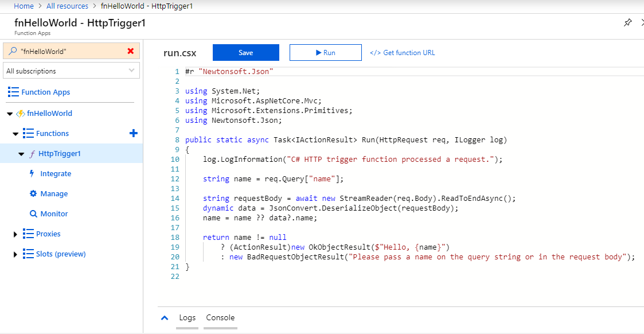Collapse the Logs panel with the chevron
644x334 pixels.
pyautogui.click(x=165, y=317)
